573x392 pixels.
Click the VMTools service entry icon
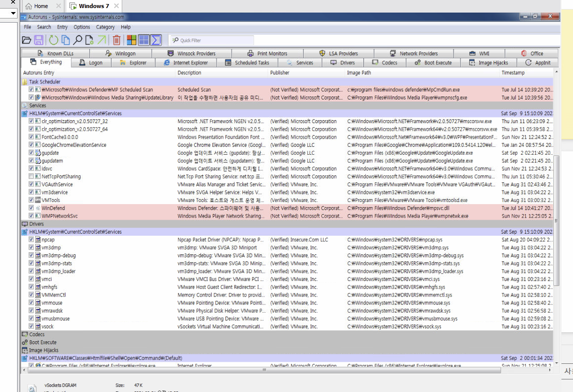[38, 200]
